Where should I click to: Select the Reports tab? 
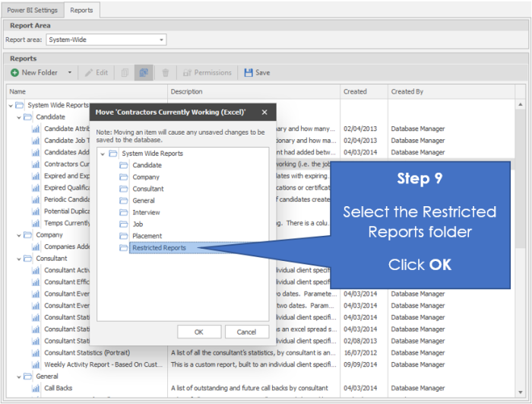(81, 10)
